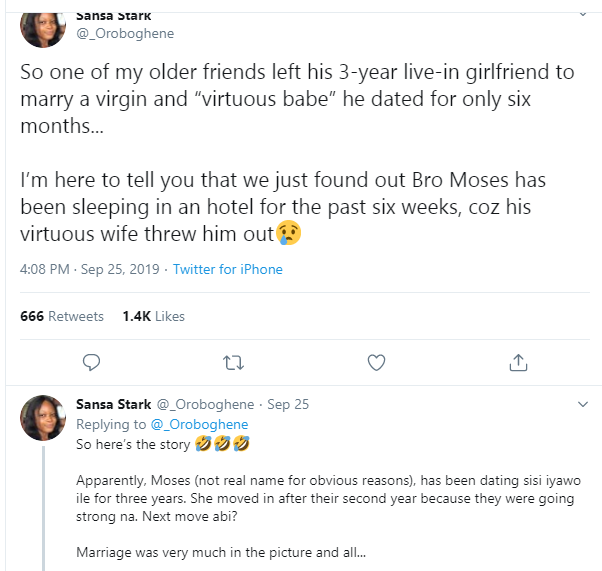
Task: Open main tweet options chevron
Action: point(584,16)
